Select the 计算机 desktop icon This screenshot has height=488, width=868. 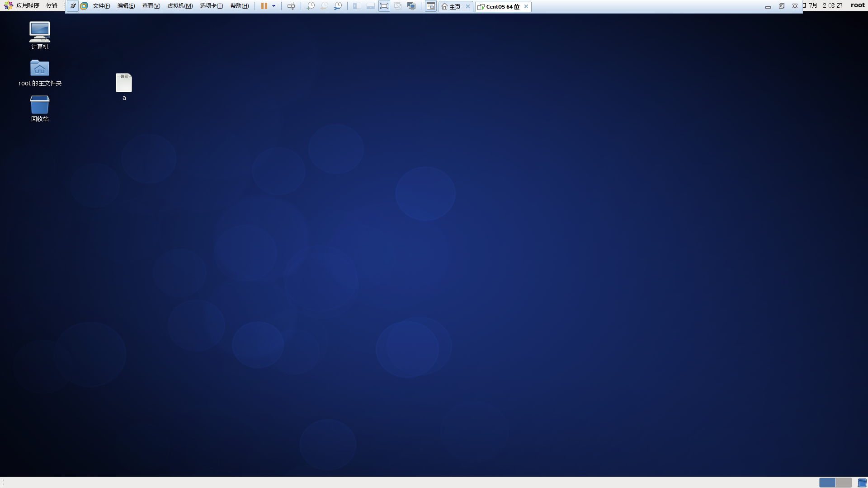point(40,33)
